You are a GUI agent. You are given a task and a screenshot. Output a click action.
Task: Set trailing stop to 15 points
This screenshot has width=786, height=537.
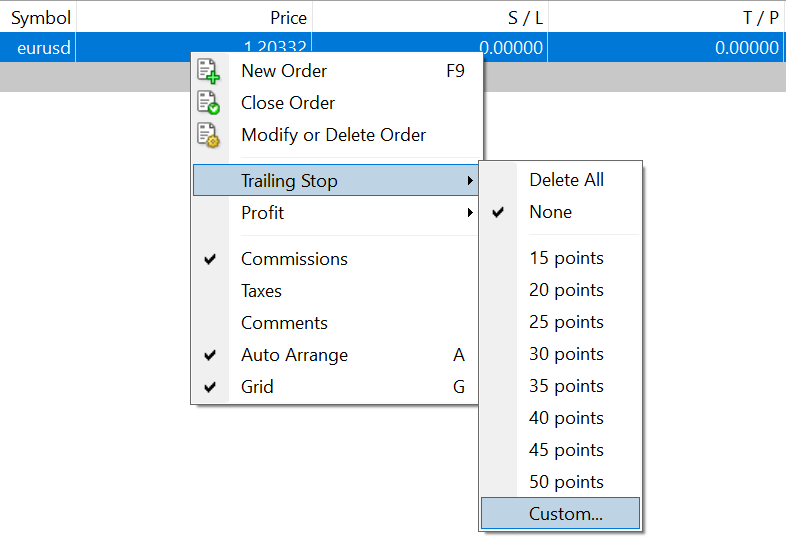tap(560, 258)
